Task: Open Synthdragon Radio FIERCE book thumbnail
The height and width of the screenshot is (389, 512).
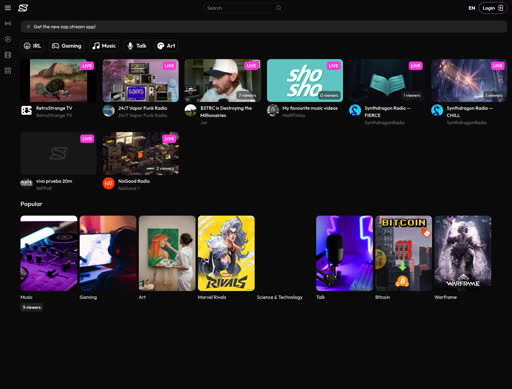Action: click(x=387, y=80)
